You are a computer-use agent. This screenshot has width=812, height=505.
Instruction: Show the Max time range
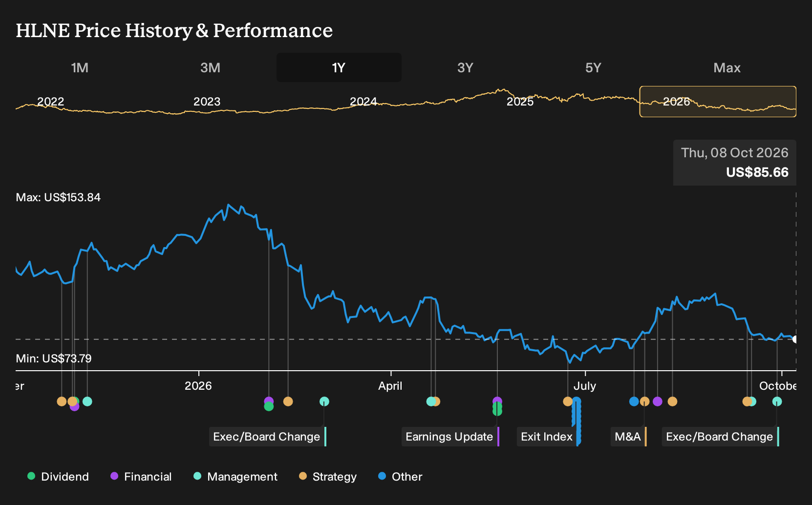coord(727,67)
